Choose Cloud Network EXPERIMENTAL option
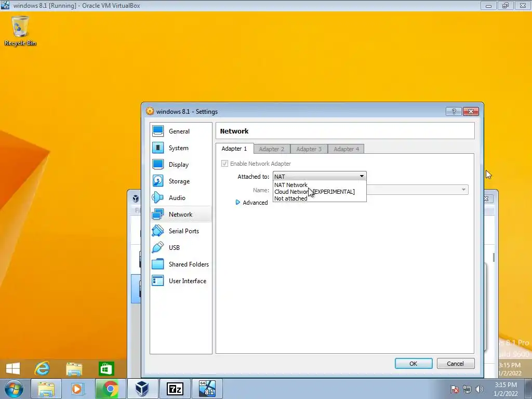532x399 pixels. pyautogui.click(x=320, y=192)
